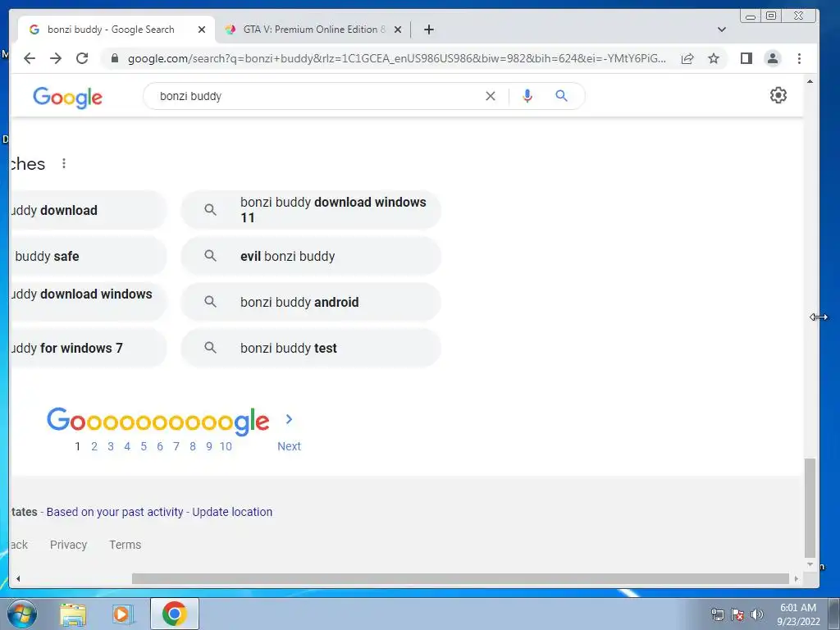Go to results page 7
840x630 pixels.
point(176,446)
